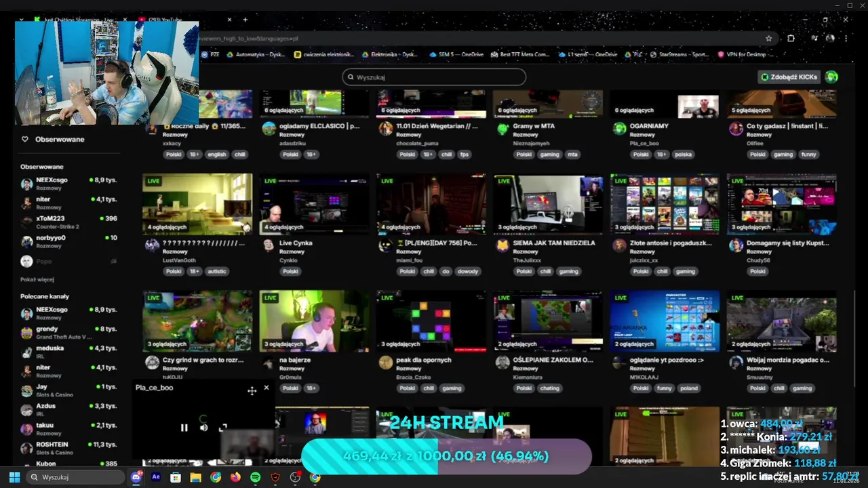Open peak dla opornych stream thumbnail

point(431,321)
